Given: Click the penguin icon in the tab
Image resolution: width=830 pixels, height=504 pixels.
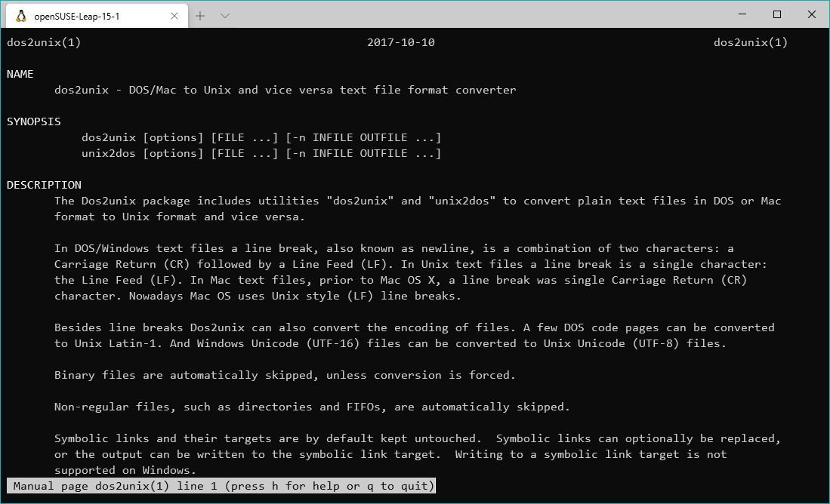Looking at the screenshot, I should [21, 15].
